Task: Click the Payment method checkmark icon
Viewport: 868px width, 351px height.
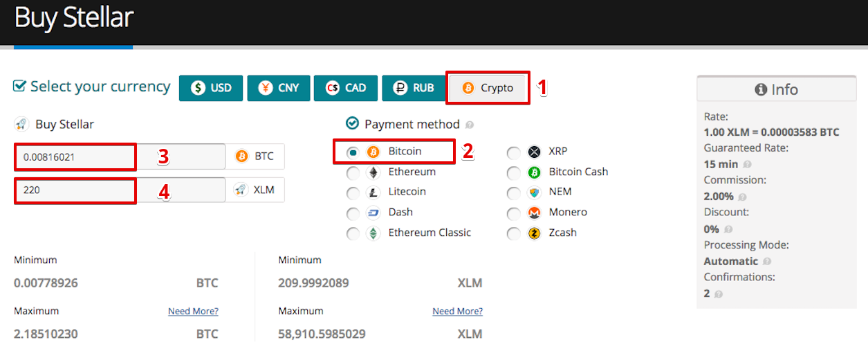Action: point(352,123)
